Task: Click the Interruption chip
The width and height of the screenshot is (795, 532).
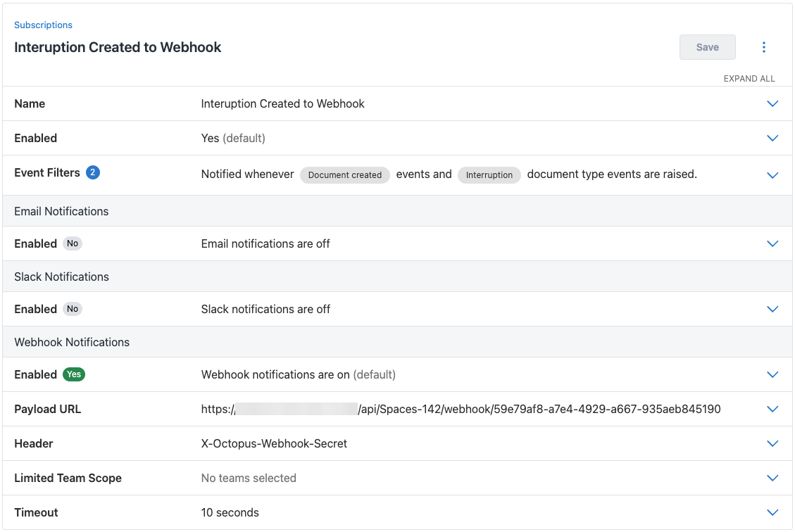Action: tap(489, 175)
